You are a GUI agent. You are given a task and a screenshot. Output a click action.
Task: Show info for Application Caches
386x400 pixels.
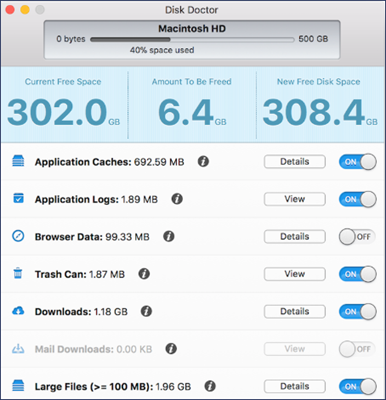click(x=203, y=162)
